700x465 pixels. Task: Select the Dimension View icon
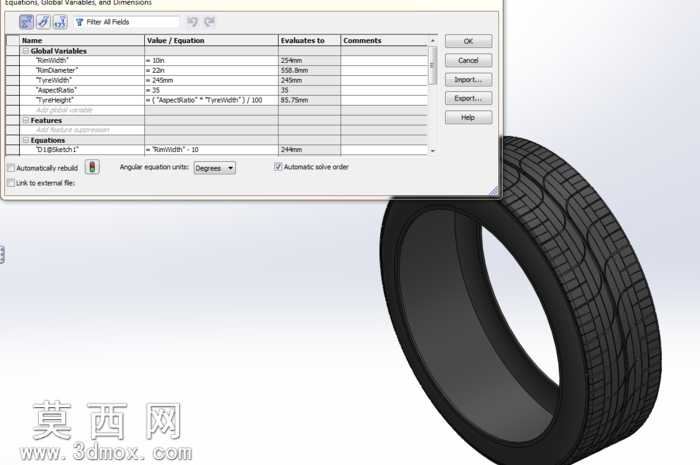point(60,22)
